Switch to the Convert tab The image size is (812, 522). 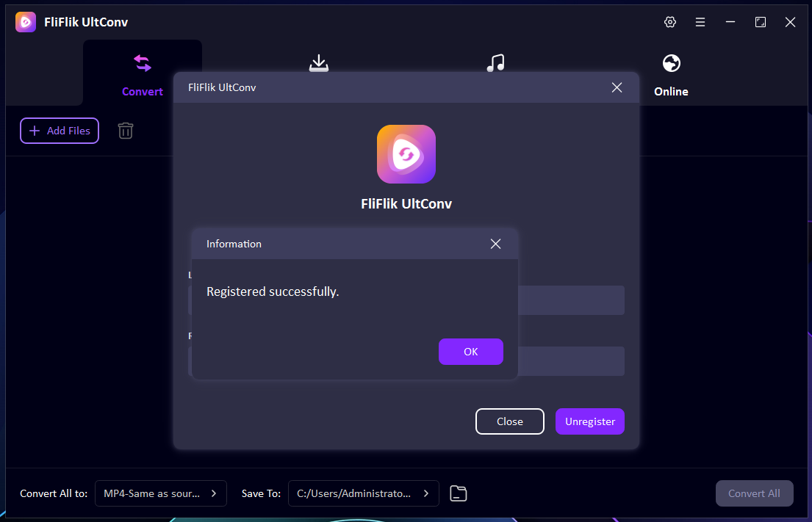coord(143,75)
